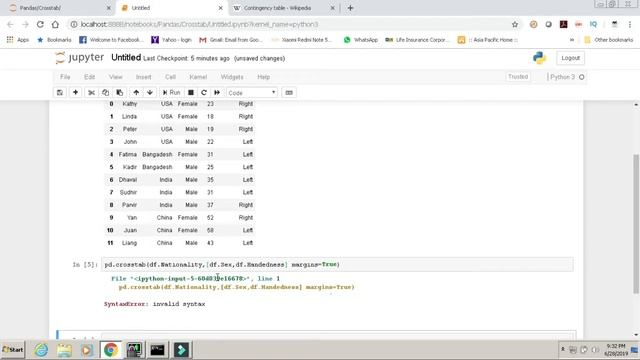Open the WhatsApp bookmark
The image size is (640, 360).
[x=361, y=40]
